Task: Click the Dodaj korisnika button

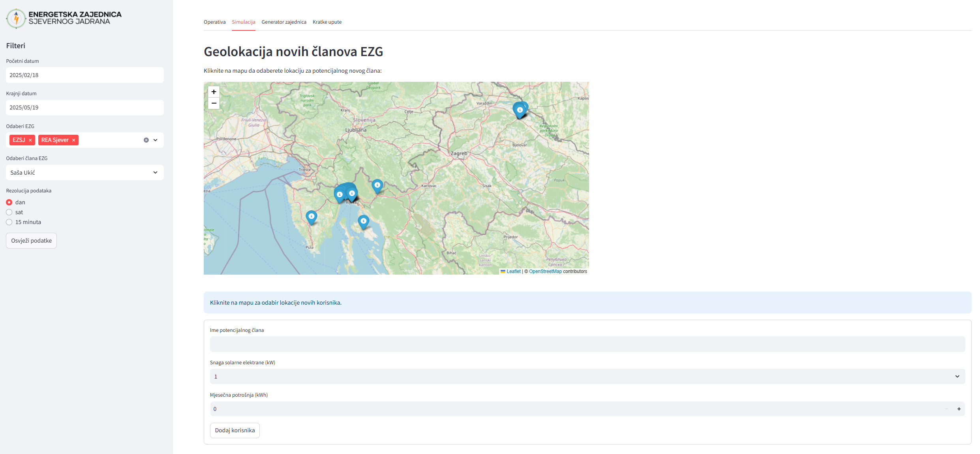Action: pyautogui.click(x=235, y=430)
